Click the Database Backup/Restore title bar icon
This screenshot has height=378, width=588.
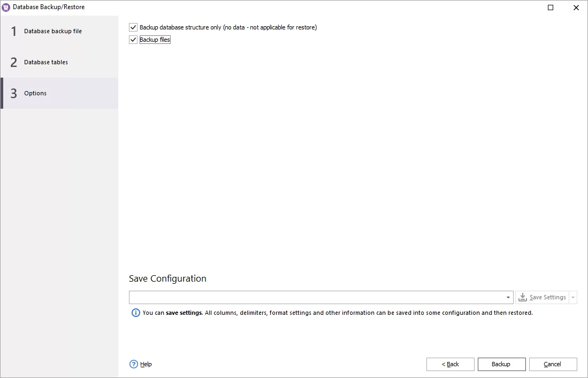pyautogui.click(x=6, y=7)
